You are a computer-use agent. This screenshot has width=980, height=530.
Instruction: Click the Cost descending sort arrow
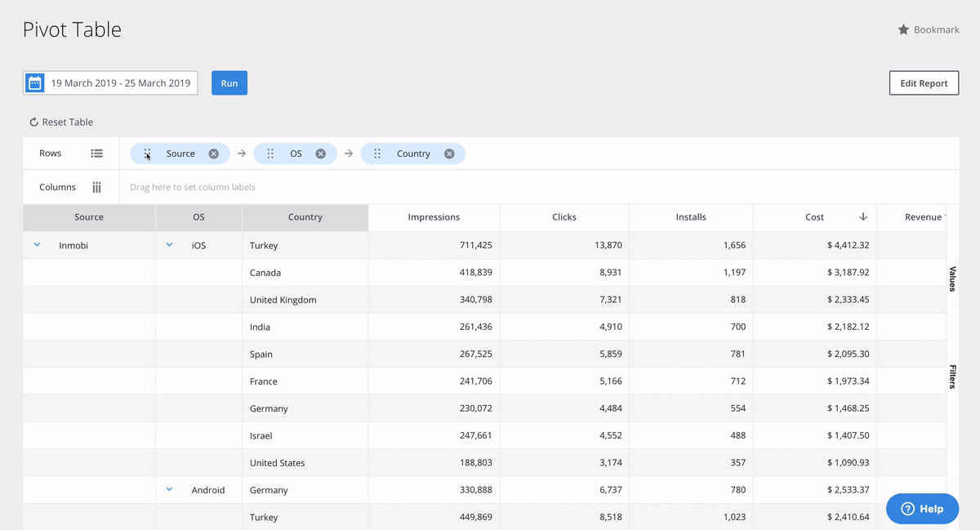point(863,217)
